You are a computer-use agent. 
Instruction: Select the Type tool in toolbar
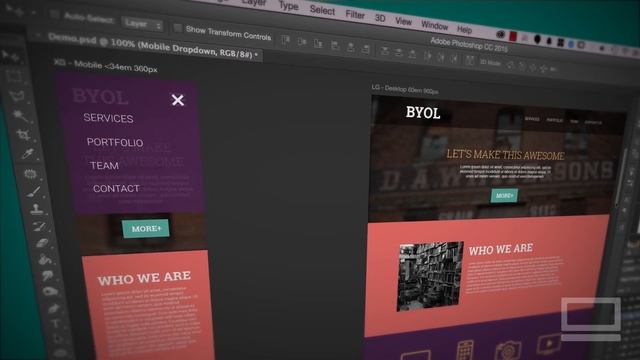tap(56, 323)
